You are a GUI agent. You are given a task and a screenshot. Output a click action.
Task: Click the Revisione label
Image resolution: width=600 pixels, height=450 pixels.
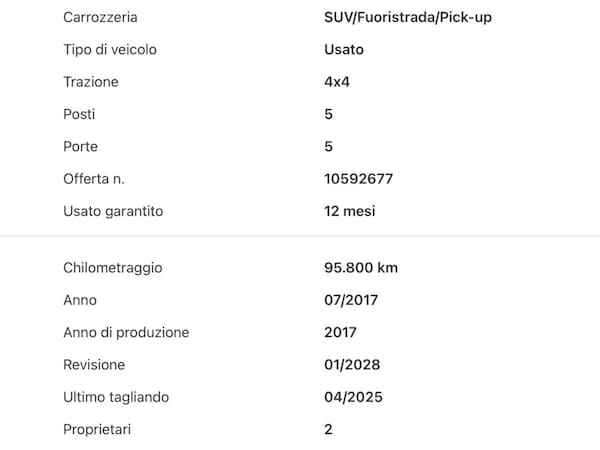coord(94,365)
